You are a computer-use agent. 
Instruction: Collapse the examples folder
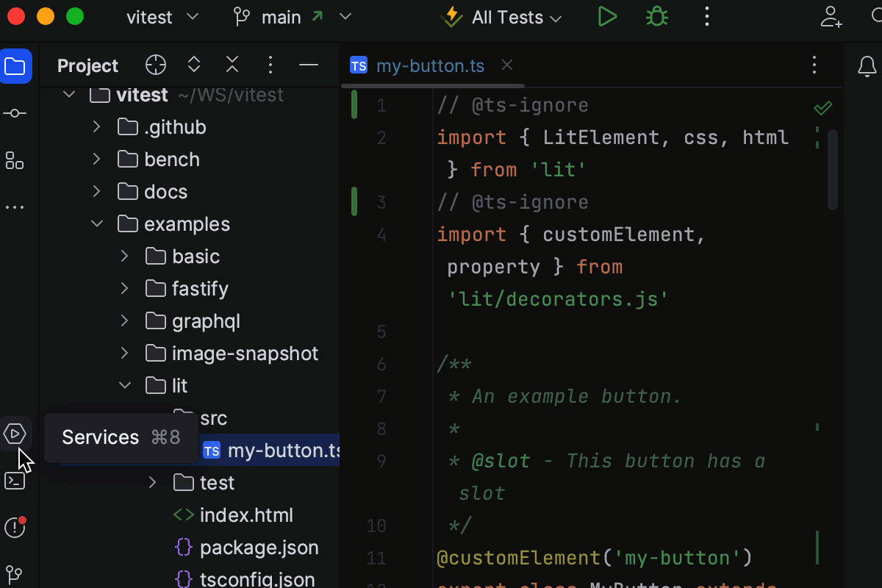[x=96, y=223]
